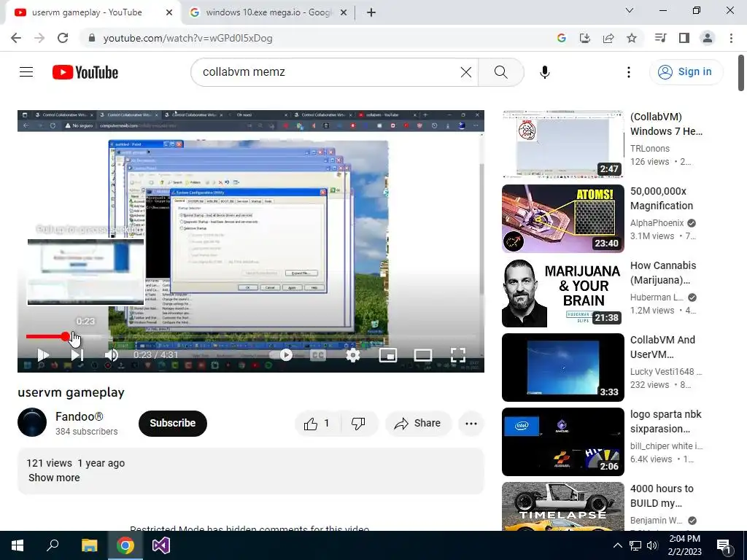747x560 pixels.
Task: Open the Fandoo channel avatar
Action: click(32, 422)
